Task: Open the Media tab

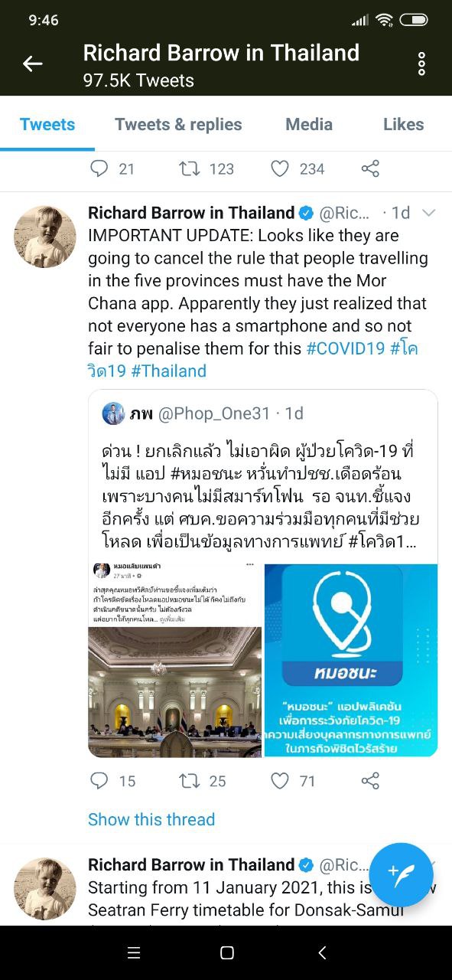Action: tap(309, 125)
